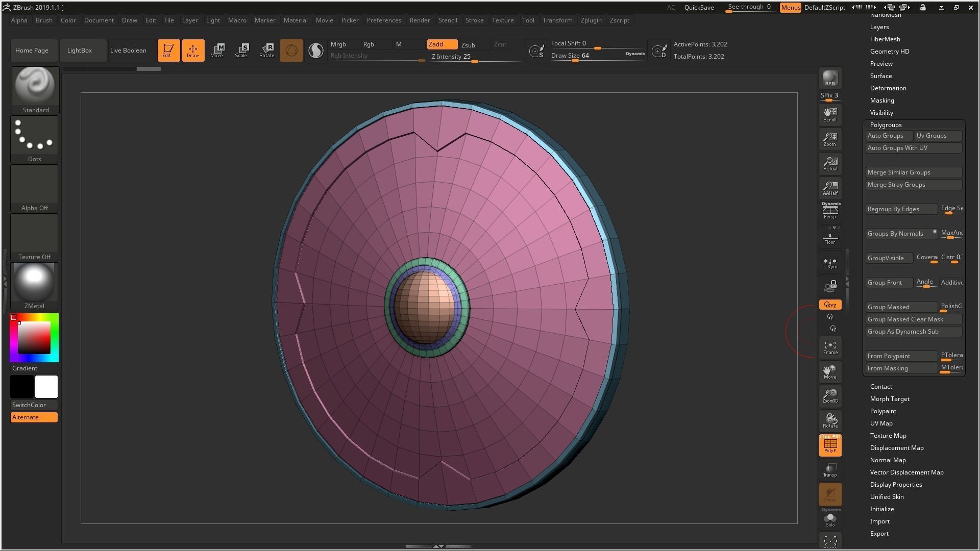This screenshot has height=551, width=980.
Task: Expand the Geometry HD section
Action: (890, 52)
